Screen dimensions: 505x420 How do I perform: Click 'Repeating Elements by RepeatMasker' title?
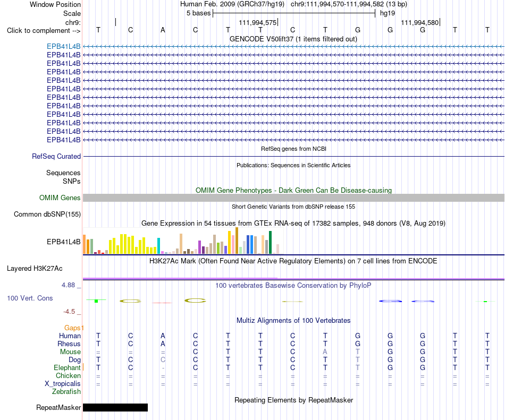coord(293,400)
